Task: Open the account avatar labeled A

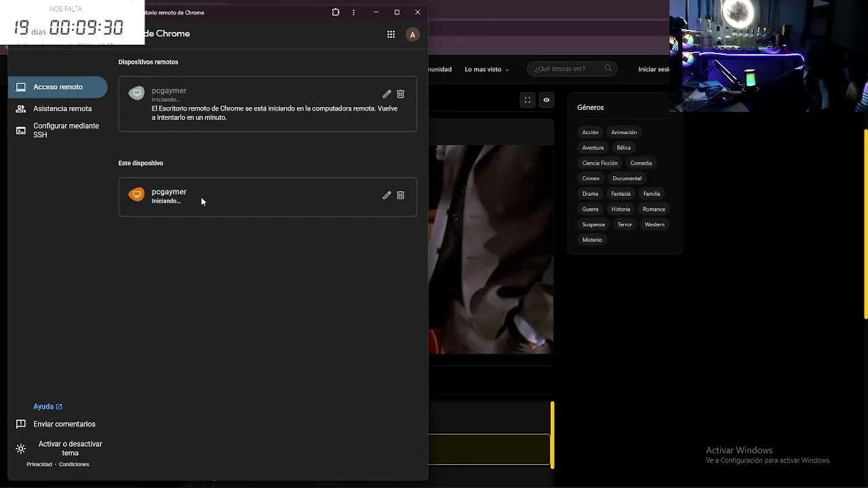Action: 412,35
